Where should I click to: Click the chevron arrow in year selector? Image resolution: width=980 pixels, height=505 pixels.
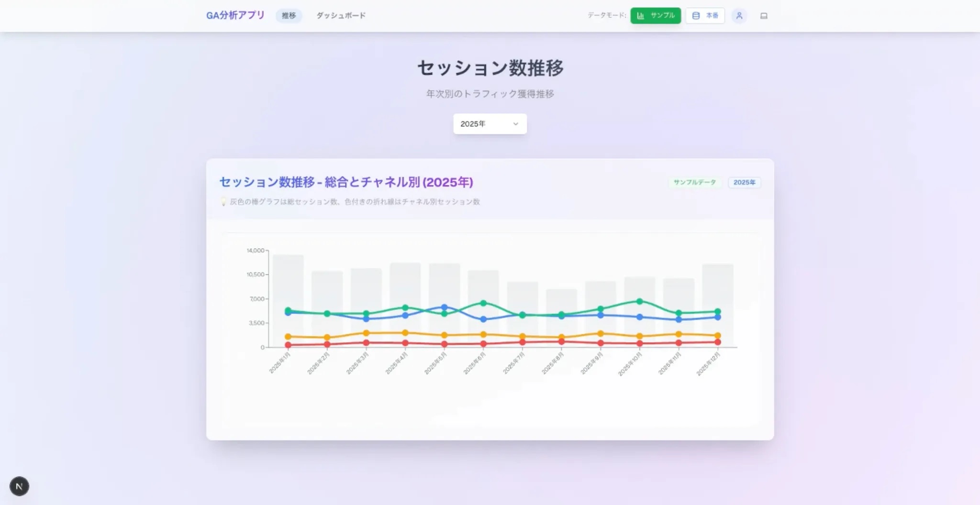click(515, 124)
